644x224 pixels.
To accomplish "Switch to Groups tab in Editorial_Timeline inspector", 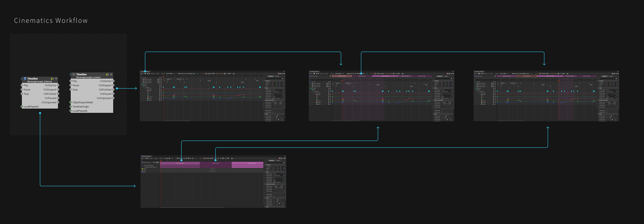I will tap(278, 161).
